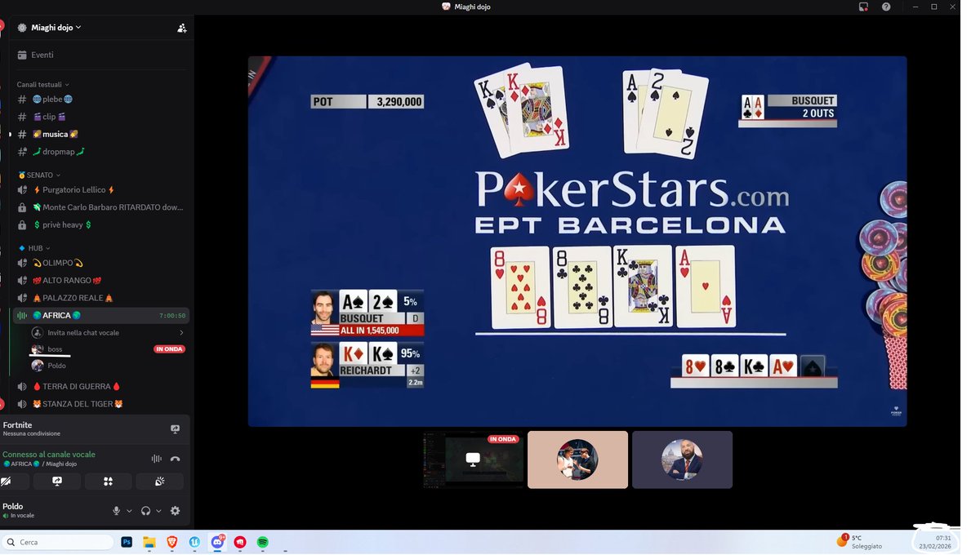Viewport: 980px width, 555px height.
Task: Click the Discord taskbar icon
Action: (217, 542)
